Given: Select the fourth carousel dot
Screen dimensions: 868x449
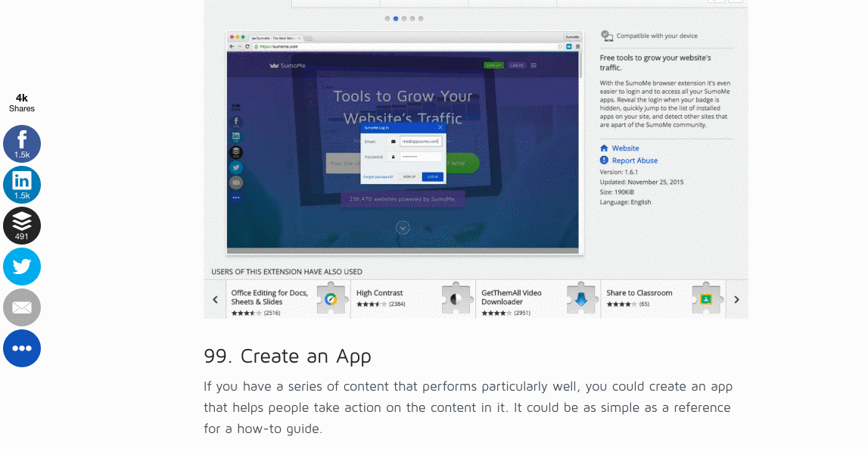Looking at the screenshot, I should point(412,19).
